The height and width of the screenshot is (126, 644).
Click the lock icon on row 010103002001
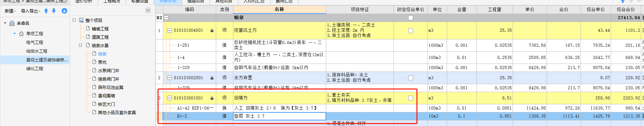click(x=212, y=78)
